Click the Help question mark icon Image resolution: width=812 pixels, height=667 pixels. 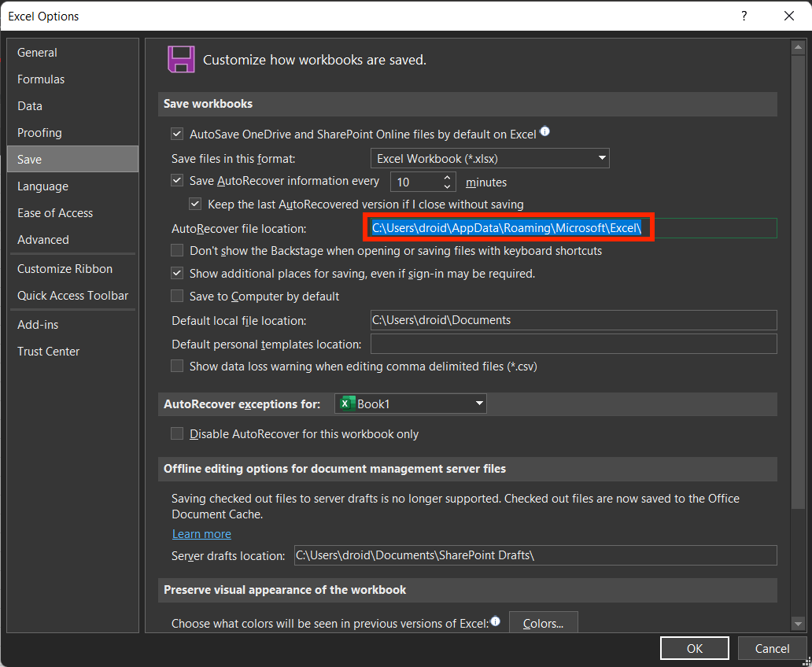point(744,16)
